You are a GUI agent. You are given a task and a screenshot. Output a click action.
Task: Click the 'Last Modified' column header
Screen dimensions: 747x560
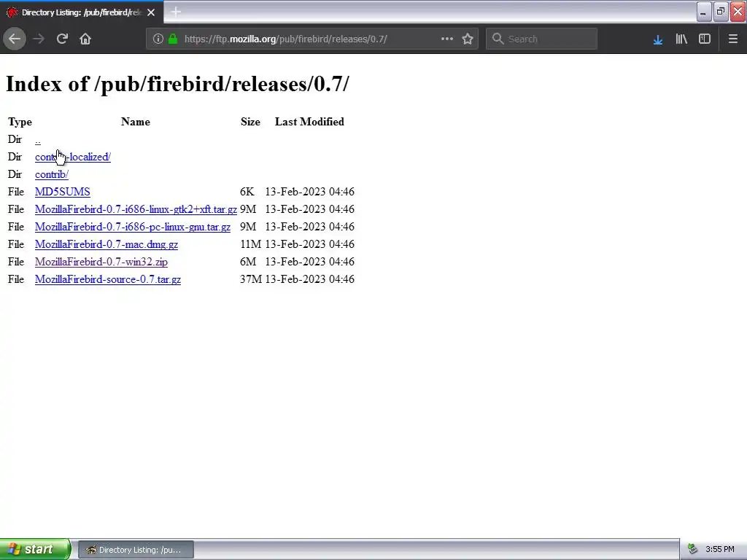[x=309, y=122]
